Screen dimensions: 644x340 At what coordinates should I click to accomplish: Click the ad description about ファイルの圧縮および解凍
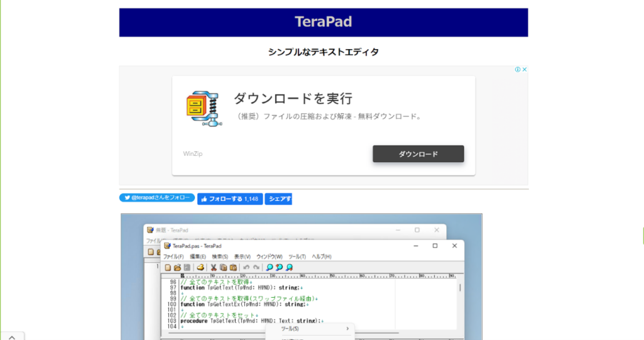(329, 117)
